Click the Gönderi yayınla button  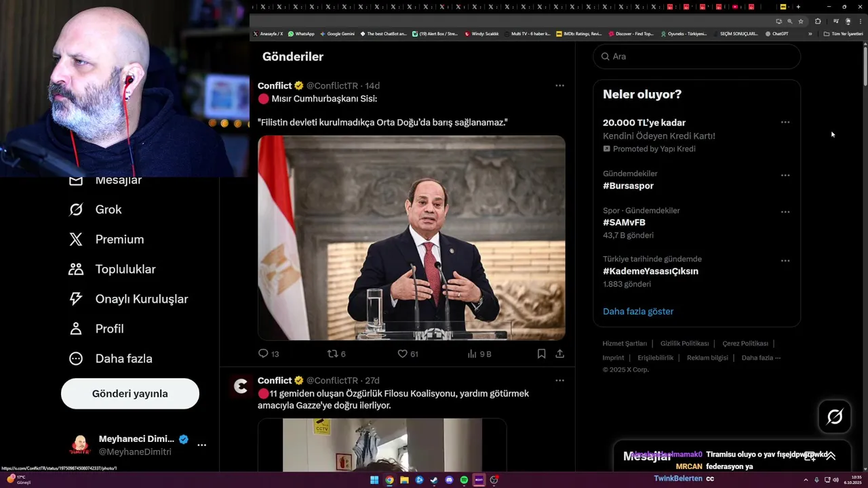(130, 394)
